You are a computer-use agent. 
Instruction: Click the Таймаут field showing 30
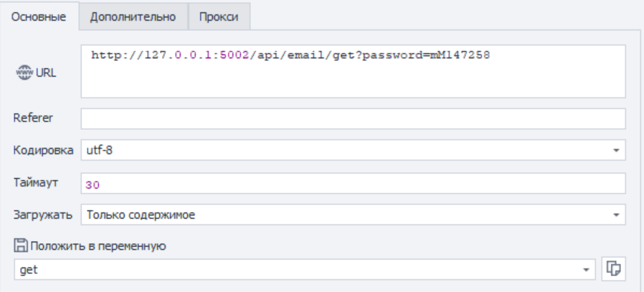coord(353,184)
